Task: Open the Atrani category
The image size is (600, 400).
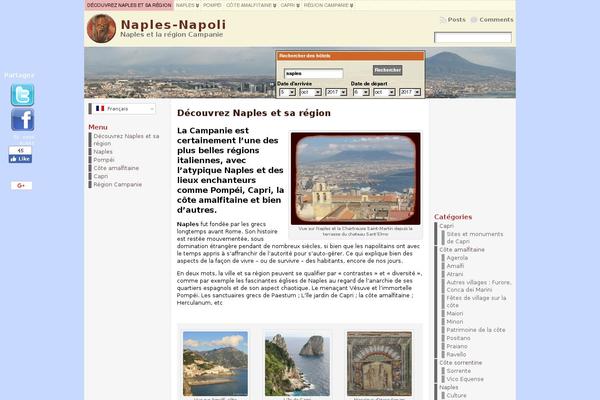Action: tap(455, 274)
